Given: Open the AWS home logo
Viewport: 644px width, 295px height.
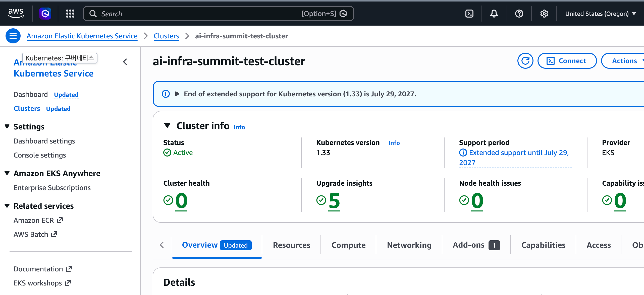Looking at the screenshot, I should [x=16, y=13].
